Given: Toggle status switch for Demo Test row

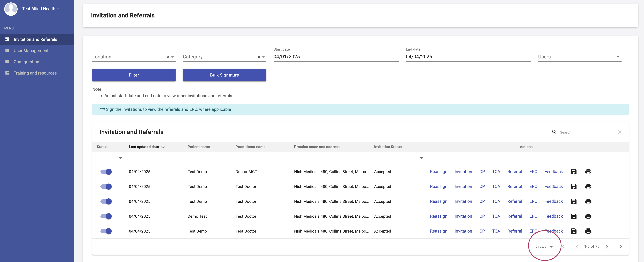Looking at the screenshot, I should pyautogui.click(x=106, y=216).
